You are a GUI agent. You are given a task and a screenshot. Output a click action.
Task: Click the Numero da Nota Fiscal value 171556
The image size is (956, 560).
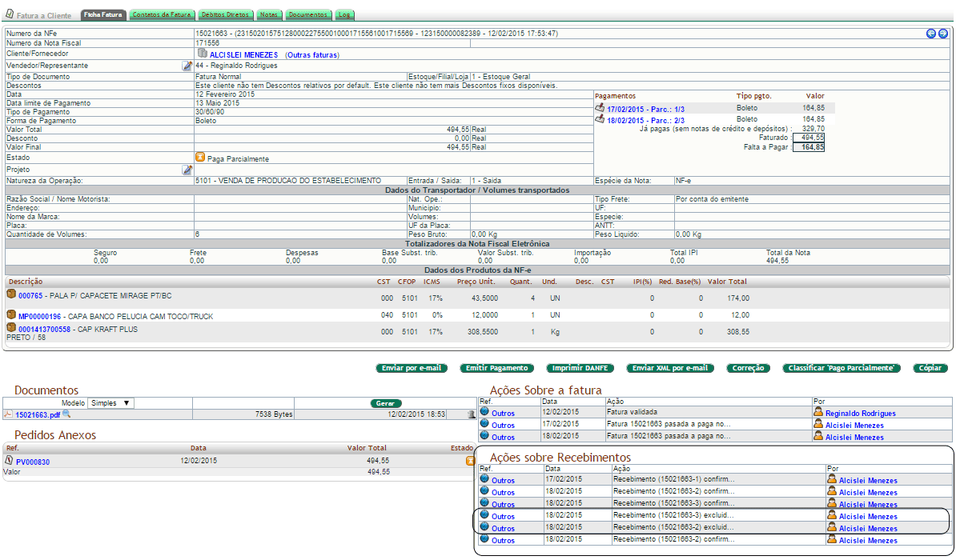[207, 43]
